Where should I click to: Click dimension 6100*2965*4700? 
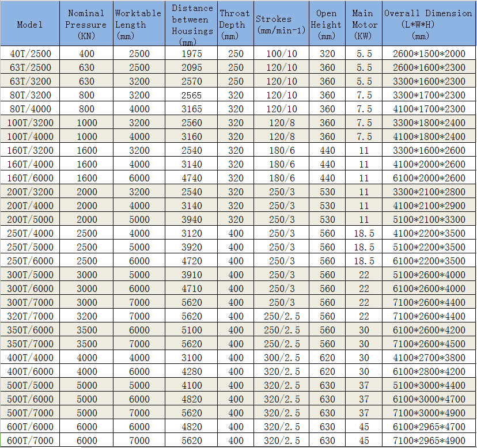(x=429, y=427)
